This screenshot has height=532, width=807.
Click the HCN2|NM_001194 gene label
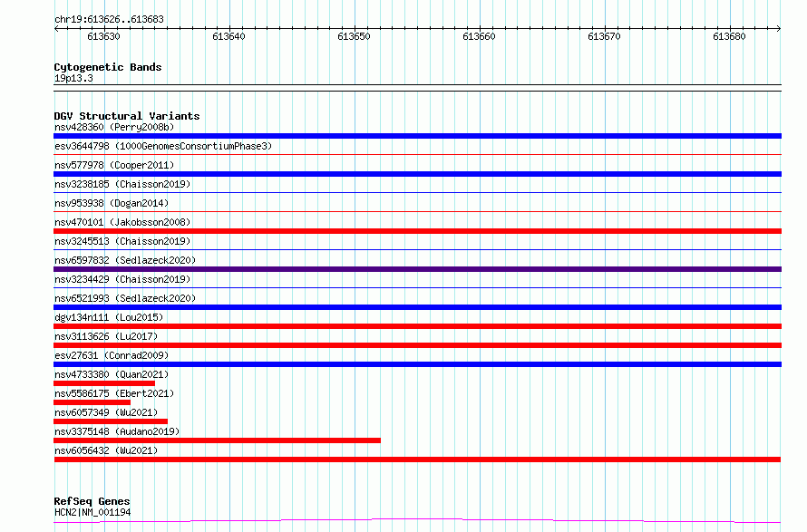pos(92,512)
